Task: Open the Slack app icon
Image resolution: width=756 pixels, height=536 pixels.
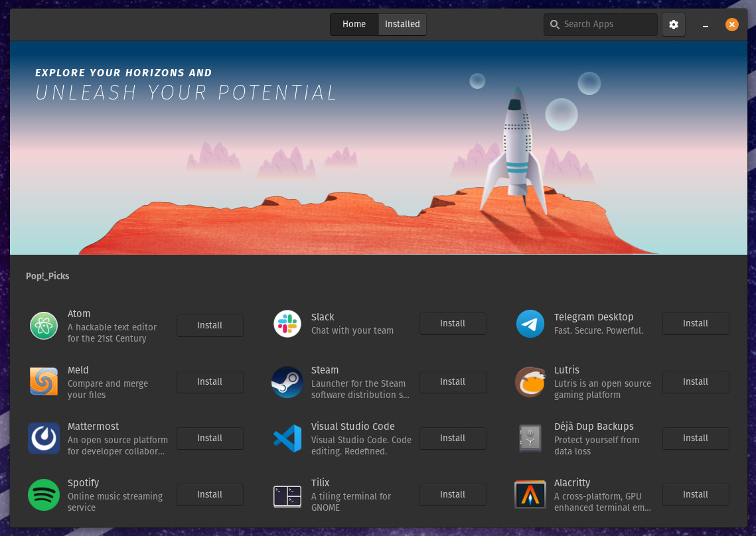Action: click(x=287, y=324)
